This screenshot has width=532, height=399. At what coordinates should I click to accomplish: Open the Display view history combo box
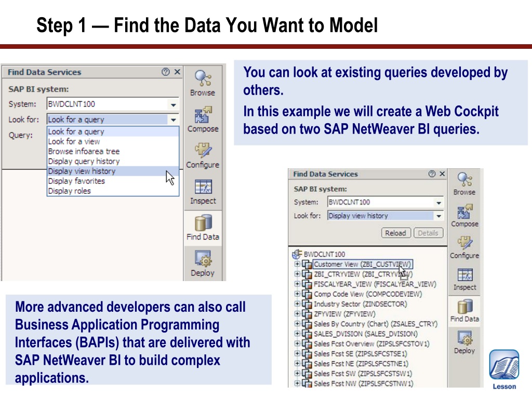pyautogui.click(x=385, y=216)
